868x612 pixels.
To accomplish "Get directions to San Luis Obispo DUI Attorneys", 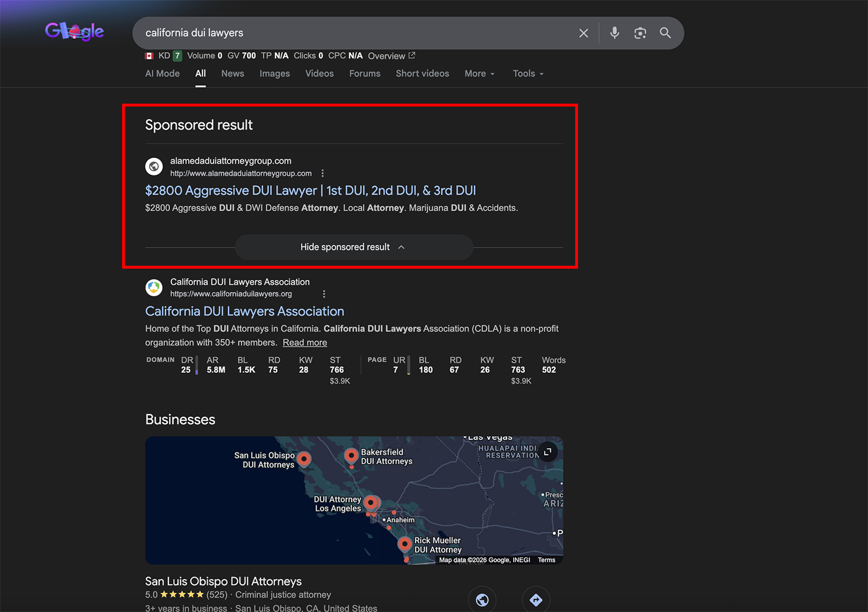I will click(x=536, y=600).
